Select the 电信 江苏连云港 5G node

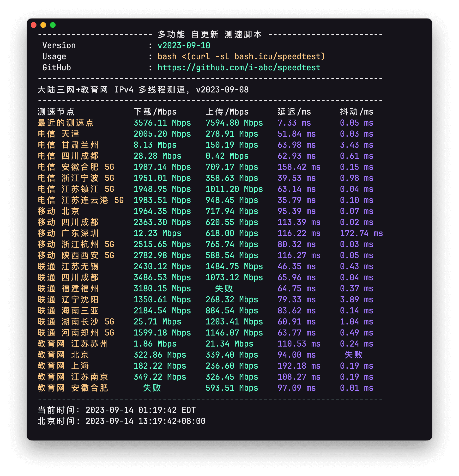click(81, 200)
